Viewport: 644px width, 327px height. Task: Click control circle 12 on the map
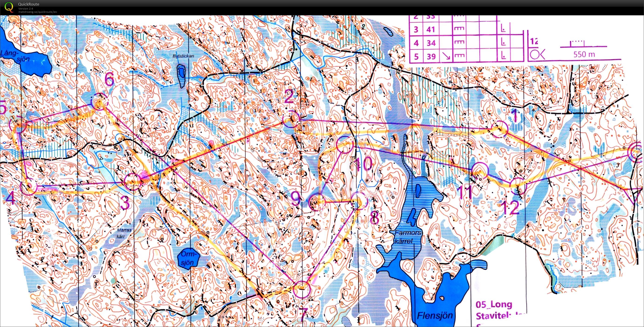518,186
